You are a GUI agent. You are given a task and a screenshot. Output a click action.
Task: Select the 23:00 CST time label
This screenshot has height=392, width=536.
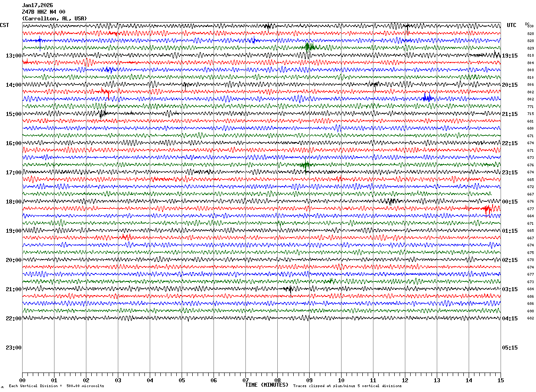click(x=14, y=348)
